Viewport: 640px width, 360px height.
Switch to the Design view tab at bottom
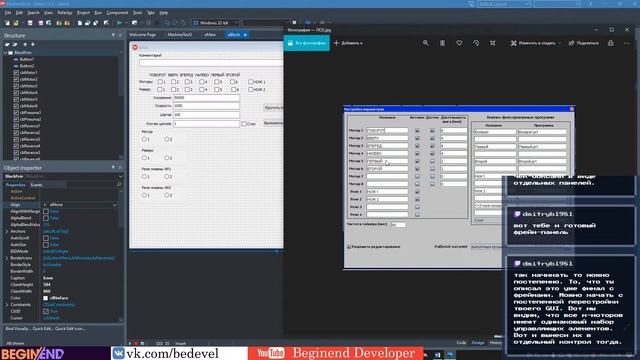(478, 343)
